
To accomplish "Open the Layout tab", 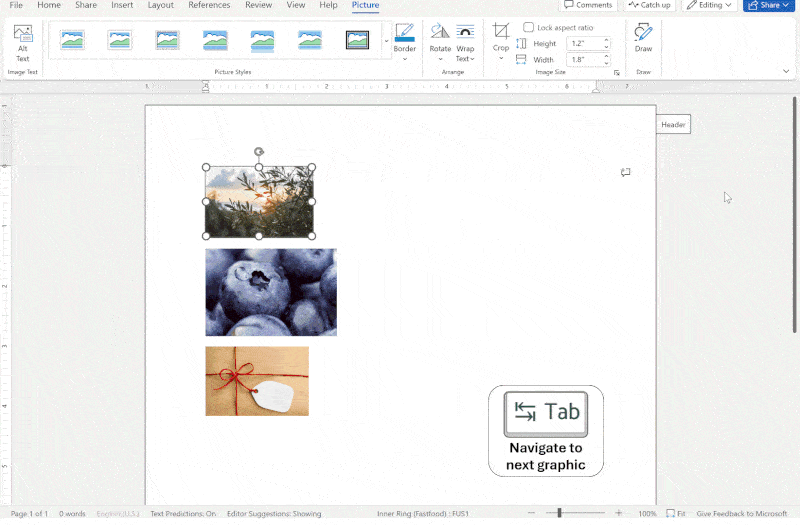I will [161, 5].
